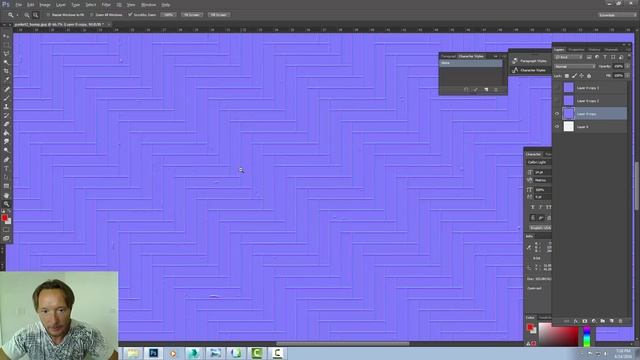Viewport: 640px width, 360px height.
Task: Click the create new group folder icon
Action: tap(602, 321)
